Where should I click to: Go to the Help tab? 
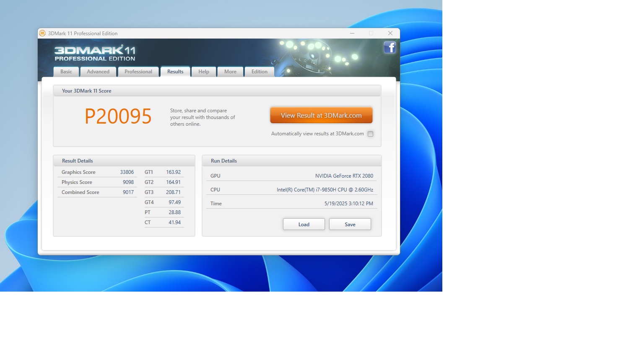pos(204,72)
